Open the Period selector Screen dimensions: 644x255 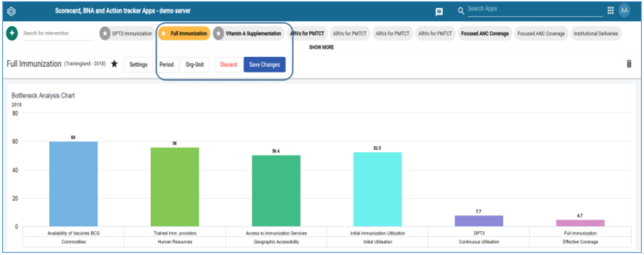tap(167, 65)
